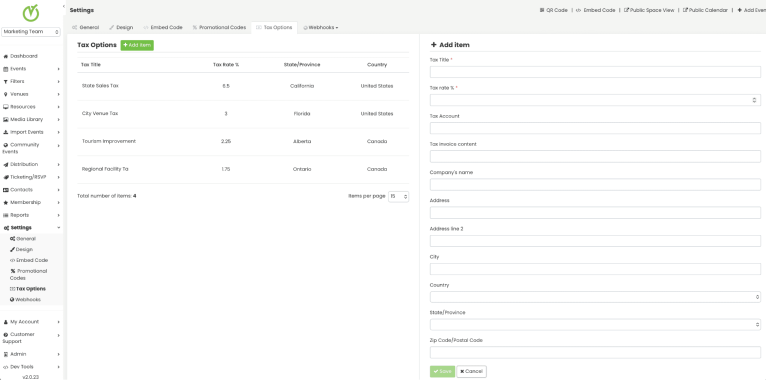Click the Timely logo icon
This screenshot has width=766, height=380.
[x=31, y=13]
